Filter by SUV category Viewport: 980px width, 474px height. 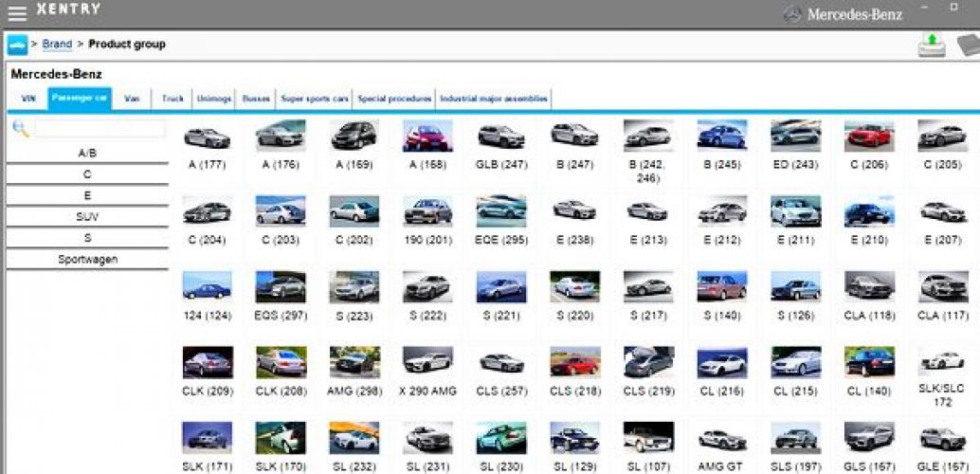coord(87,217)
